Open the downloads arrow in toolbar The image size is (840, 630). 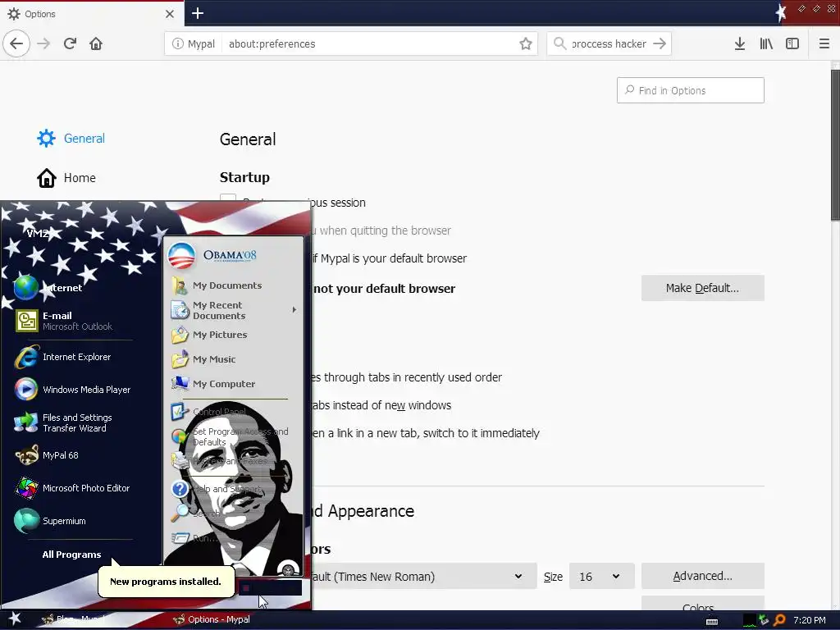click(740, 44)
